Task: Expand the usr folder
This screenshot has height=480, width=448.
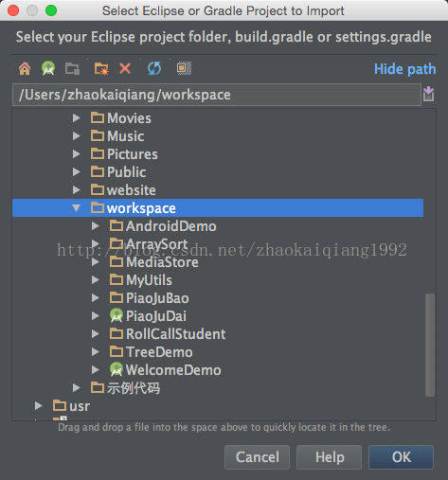Action: (38, 406)
